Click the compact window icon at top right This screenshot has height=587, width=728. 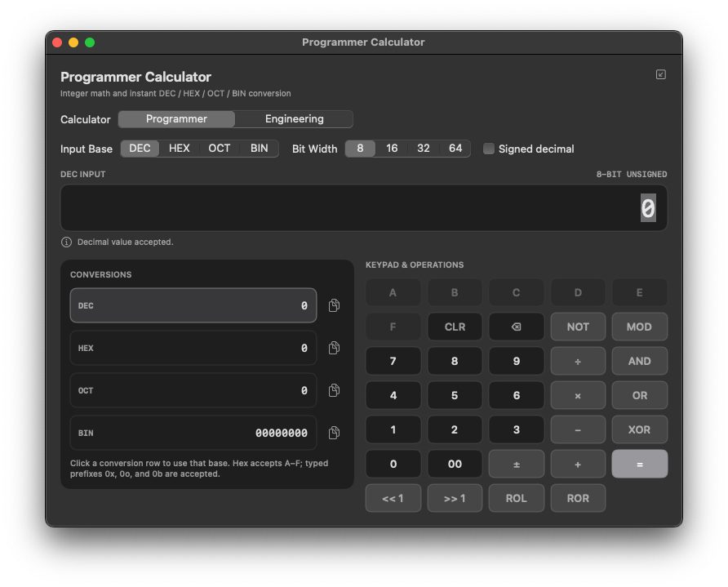(x=661, y=74)
